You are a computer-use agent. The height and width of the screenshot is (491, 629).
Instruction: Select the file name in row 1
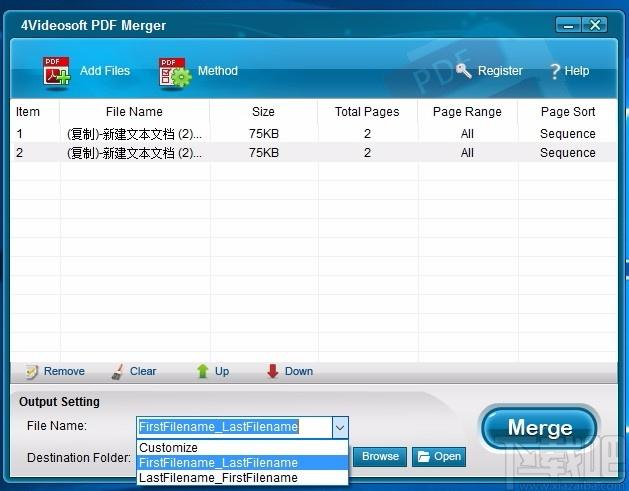tap(134, 134)
